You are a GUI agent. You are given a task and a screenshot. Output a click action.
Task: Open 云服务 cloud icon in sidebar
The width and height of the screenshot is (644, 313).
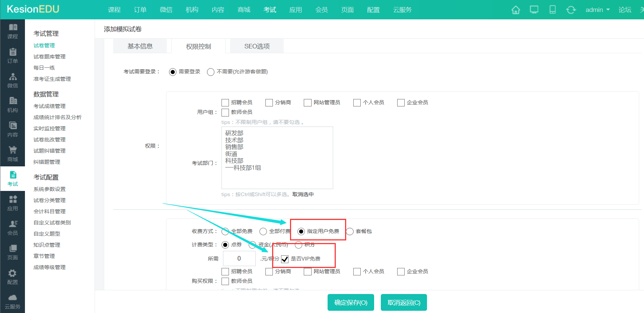pos(13,301)
